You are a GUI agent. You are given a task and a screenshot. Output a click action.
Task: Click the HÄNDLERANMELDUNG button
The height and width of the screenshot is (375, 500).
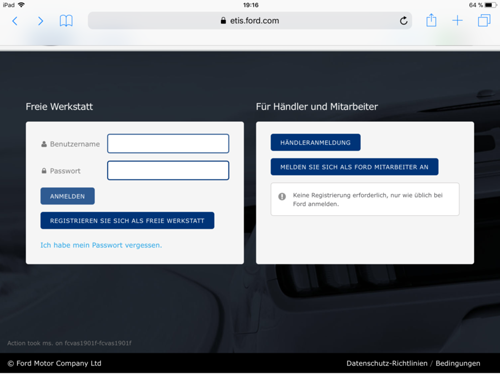pos(315,142)
